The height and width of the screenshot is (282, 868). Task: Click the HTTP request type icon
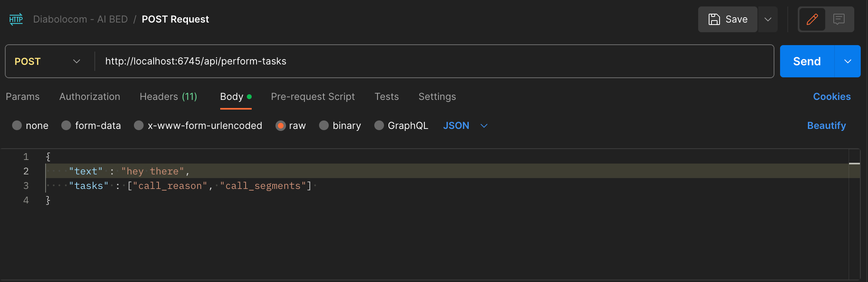(x=16, y=19)
